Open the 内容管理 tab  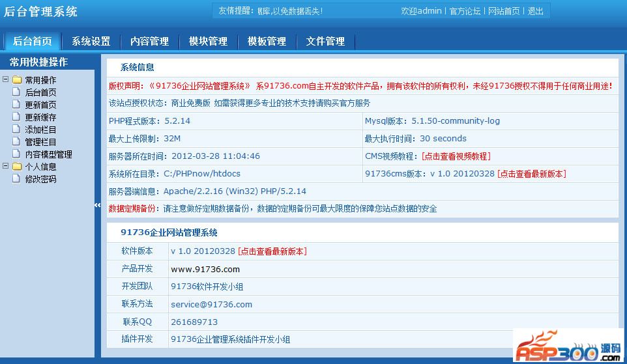[x=149, y=41]
